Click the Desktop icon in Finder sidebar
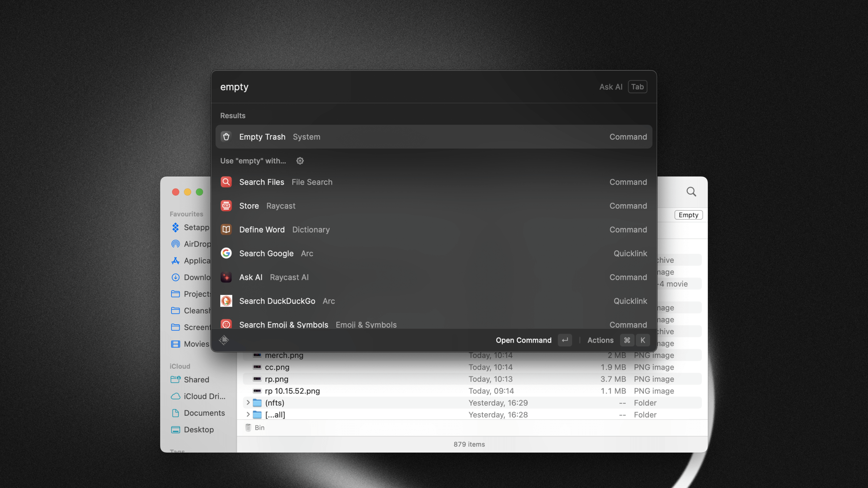This screenshot has width=868, height=488. 175,429
